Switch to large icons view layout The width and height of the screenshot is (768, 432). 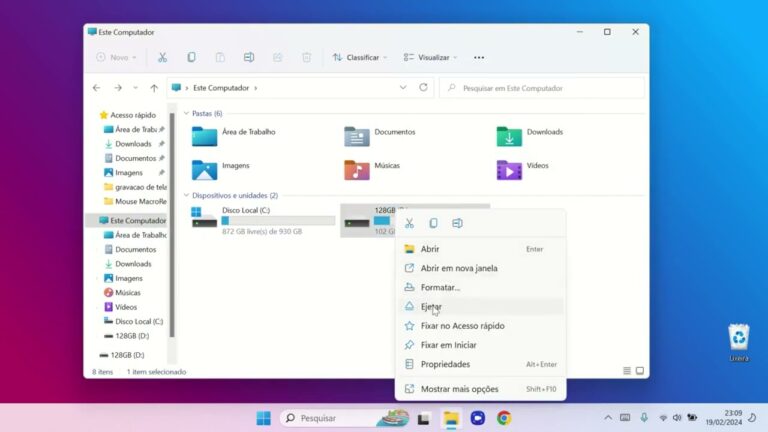(640, 371)
